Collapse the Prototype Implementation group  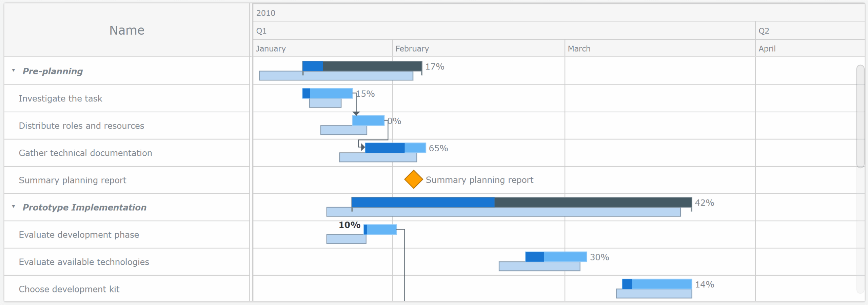tap(14, 207)
